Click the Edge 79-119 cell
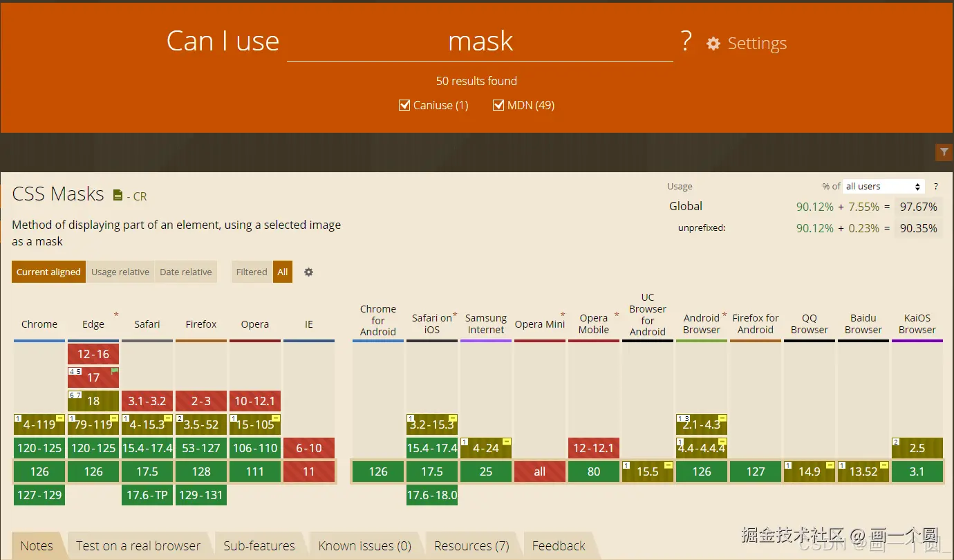The width and height of the screenshot is (954, 560). pyautogui.click(x=93, y=424)
